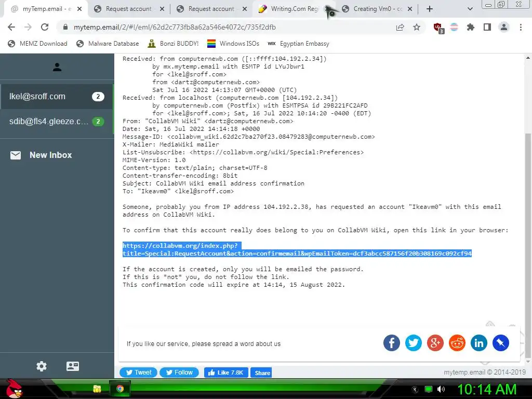The image size is (532, 399).
Task: Open Chrome three-dot menu
Action: point(521,27)
